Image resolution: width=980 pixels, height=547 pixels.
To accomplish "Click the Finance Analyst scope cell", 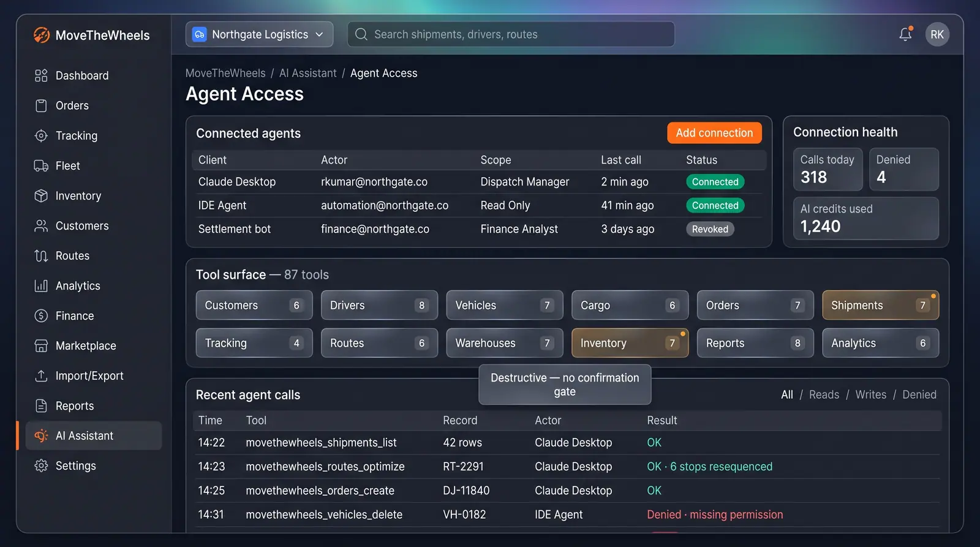I will click(519, 229).
